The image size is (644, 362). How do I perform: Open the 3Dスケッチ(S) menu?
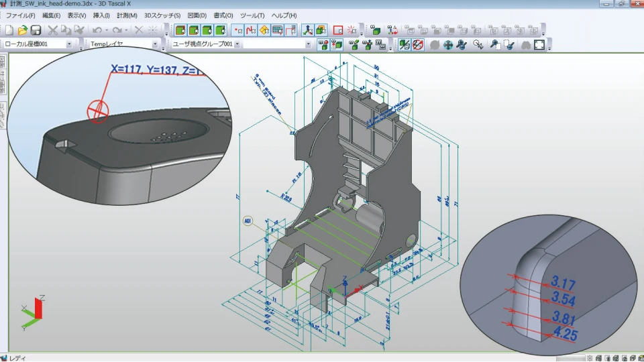162,15
